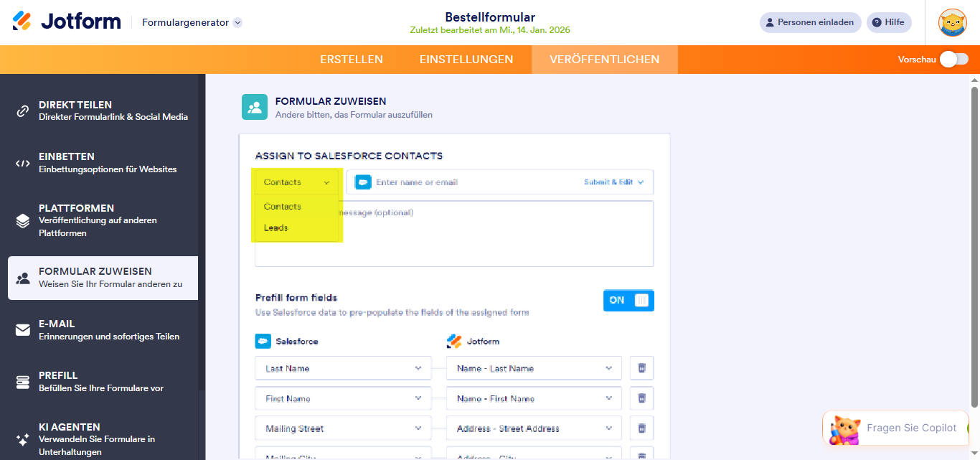980x460 pixels.
Task: Click the last edited date text
Action: point(490,30)
